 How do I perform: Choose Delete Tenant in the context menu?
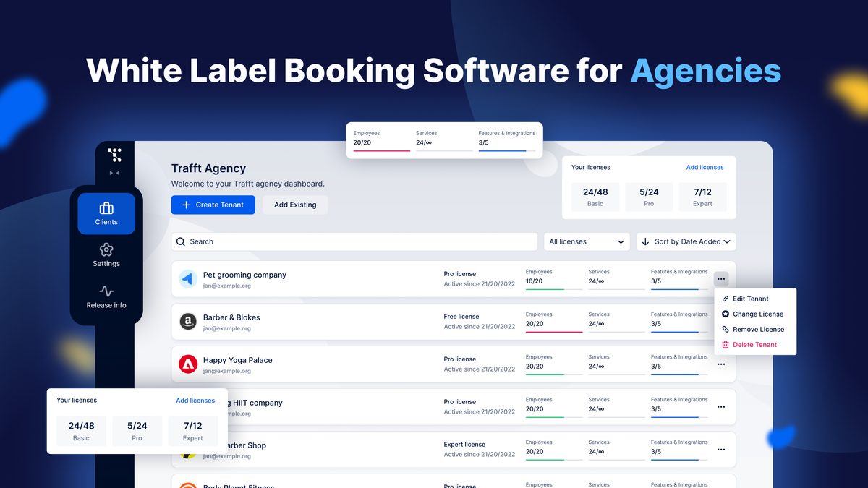point(755,344)
